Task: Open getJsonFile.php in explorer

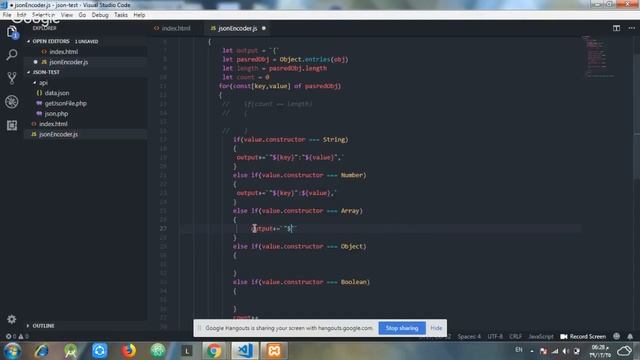Action: 86,103
